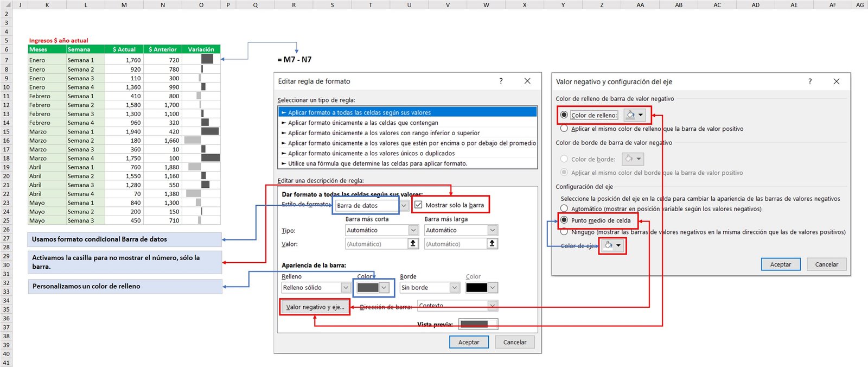
Task: Select rule type únicamente a las celdas que contengan
Action: click(407, 123)
